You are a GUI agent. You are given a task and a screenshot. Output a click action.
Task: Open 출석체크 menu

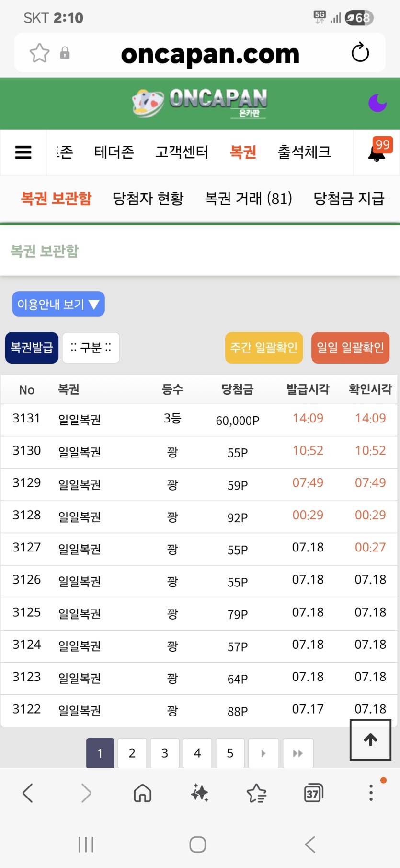click(x=304, y=152)
